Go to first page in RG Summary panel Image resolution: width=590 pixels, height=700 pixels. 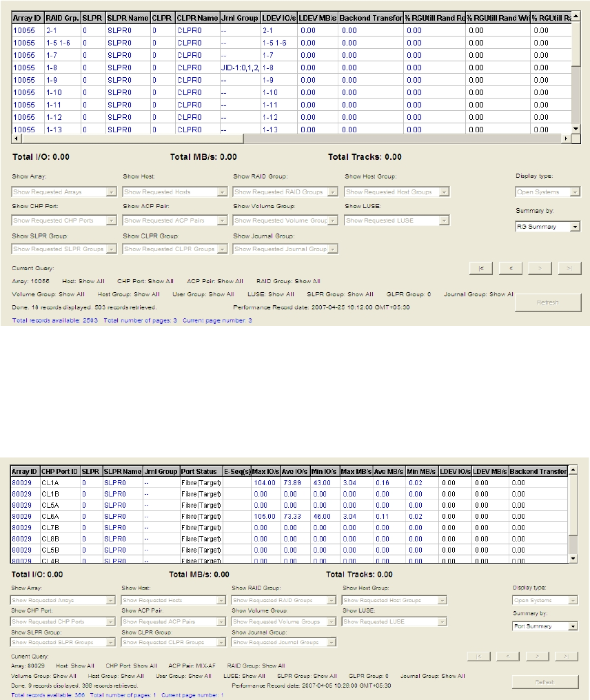(x=482, y=267)
